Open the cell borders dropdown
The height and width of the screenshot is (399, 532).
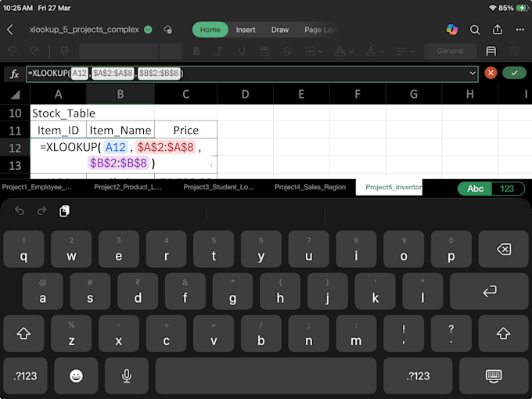click(313, 51)
